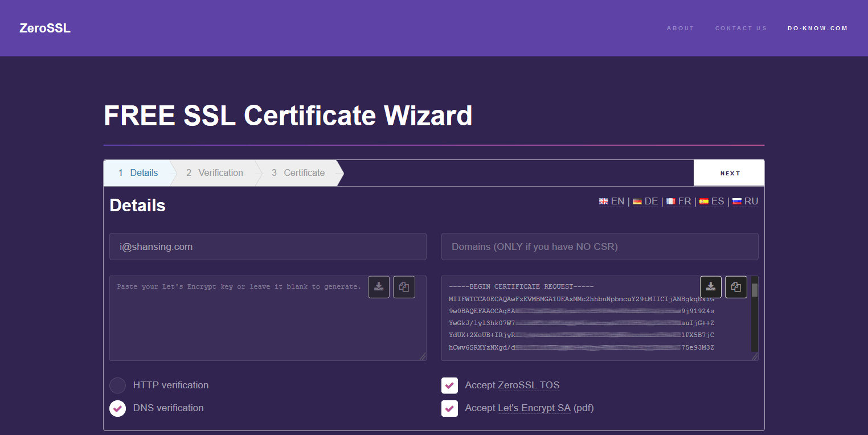Click the NEXT button
Viewport: 868px width, 435px height.
pyautogui.click(x=729, y=173)
